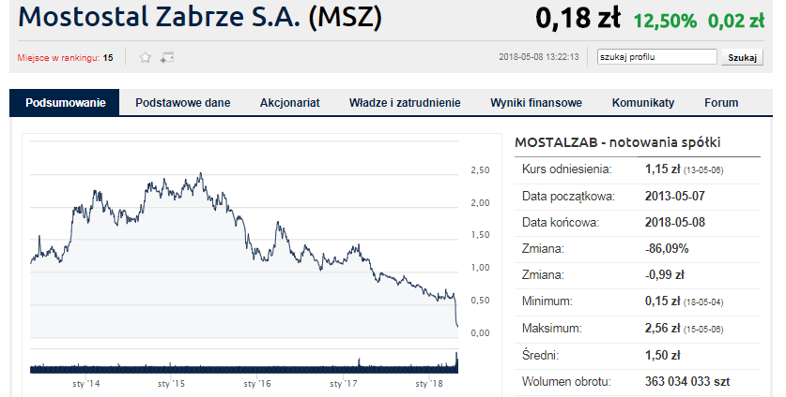Click the Mostostal Zabrze S.A. (MSZ) heading
Screen dimensions: 786x397
pyautogui.click(x=200, y=17)
